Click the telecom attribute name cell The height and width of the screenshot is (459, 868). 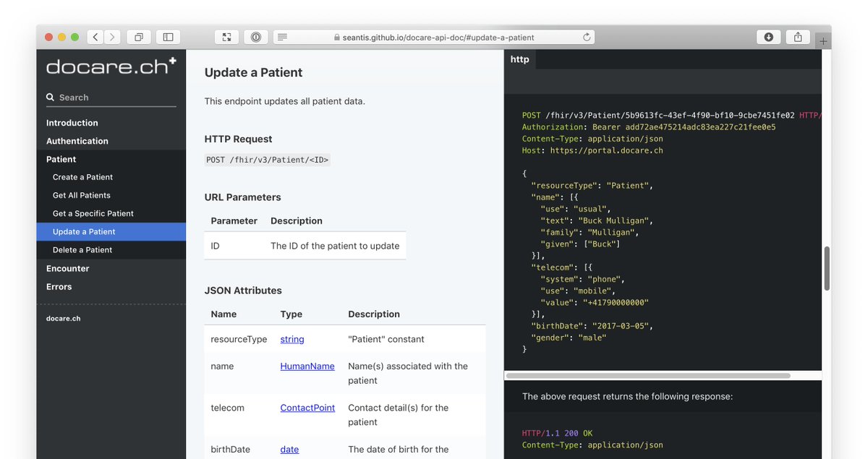pyautogui.click(x=228, y=408)
